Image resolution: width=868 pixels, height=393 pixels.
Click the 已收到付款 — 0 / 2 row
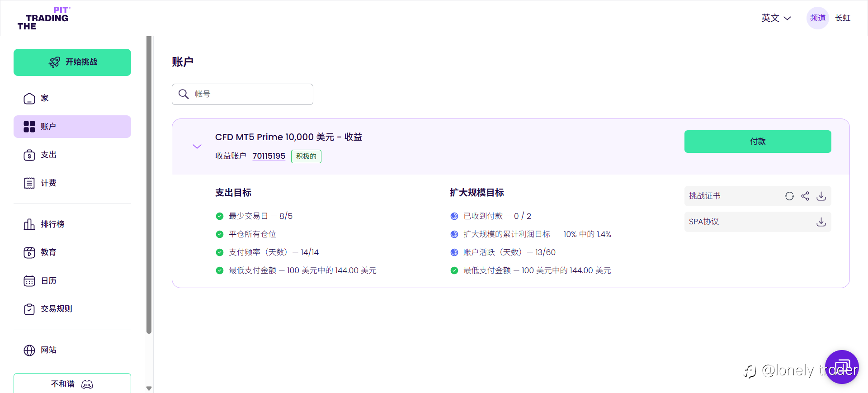(491, 216)
